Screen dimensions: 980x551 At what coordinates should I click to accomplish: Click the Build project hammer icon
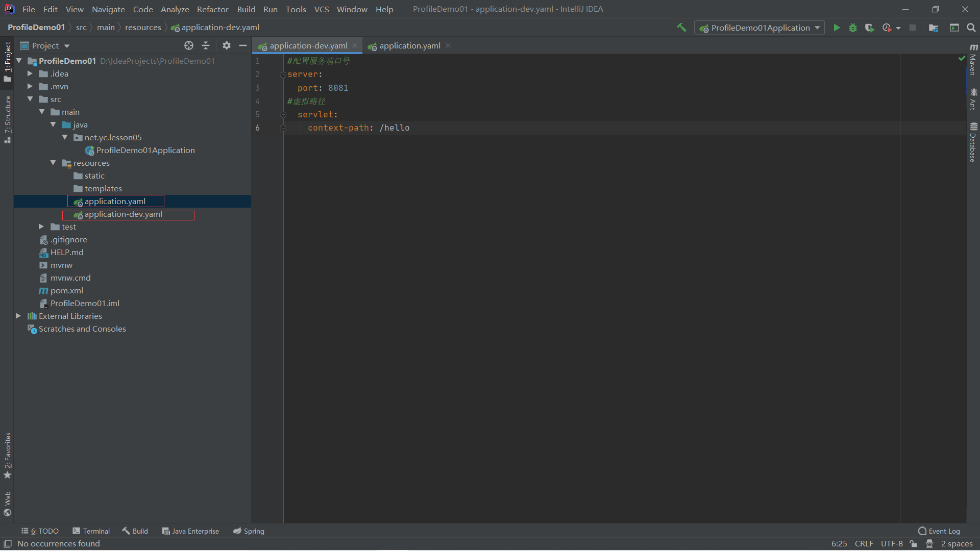click(681, 28)
